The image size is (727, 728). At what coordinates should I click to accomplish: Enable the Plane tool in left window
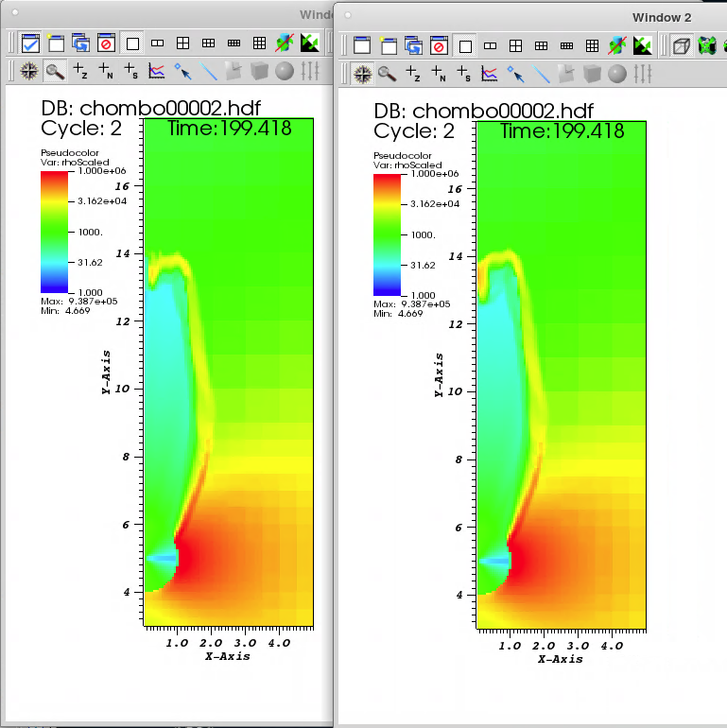[234, 71]
